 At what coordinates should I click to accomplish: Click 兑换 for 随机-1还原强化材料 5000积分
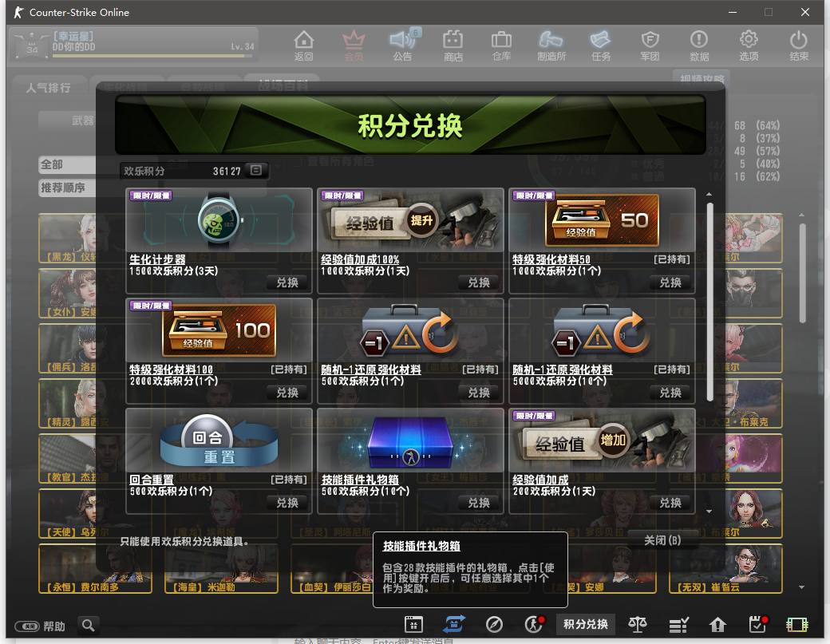click(x=670, y=393)
